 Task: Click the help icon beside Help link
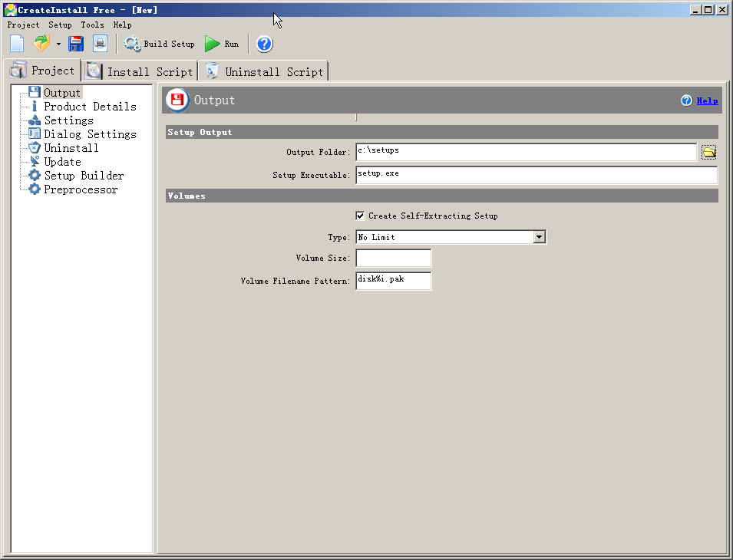[686, 100]
